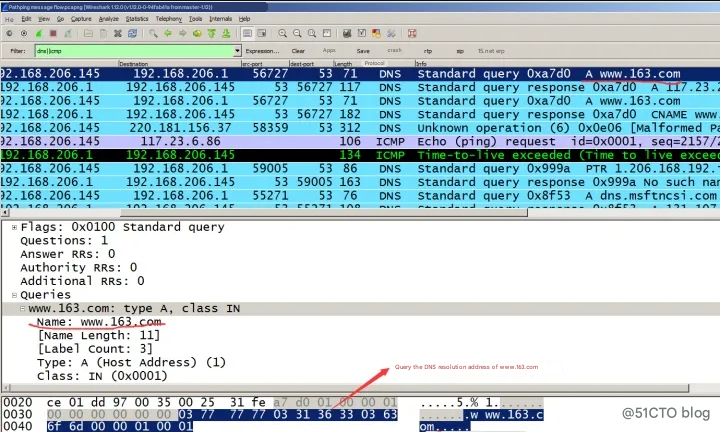Open the Statistics menu
720x432 pixels.
[x=137, y=19]
